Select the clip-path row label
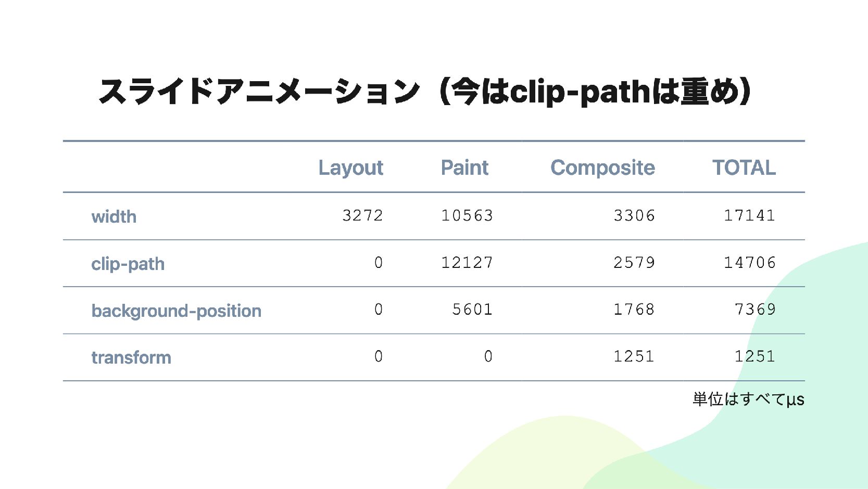 click(128, 264)
